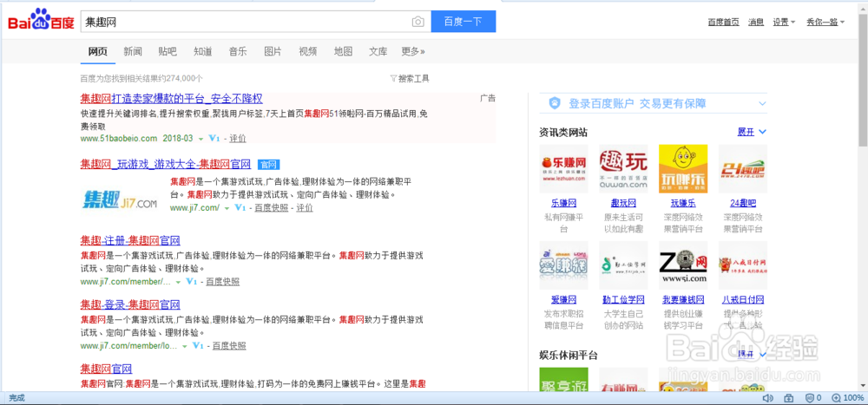Open 爱赚网 text link

563,300
